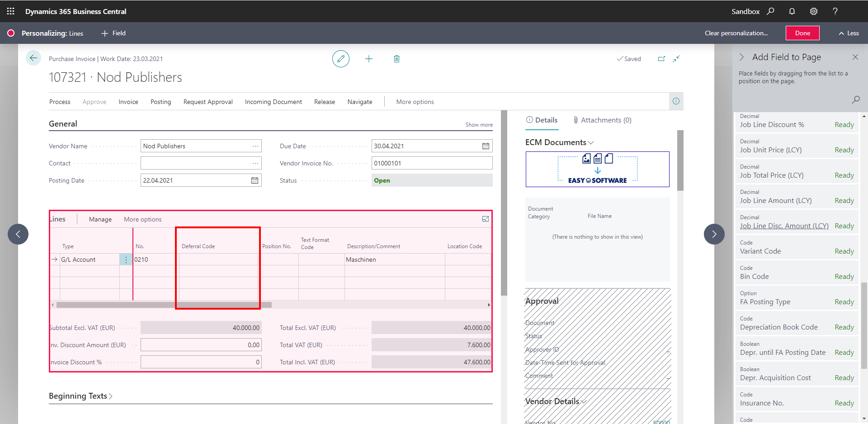This screenshot has height=424, width=868.
Task: Open Contact lookup ellipsis
Action: point(255,163)
